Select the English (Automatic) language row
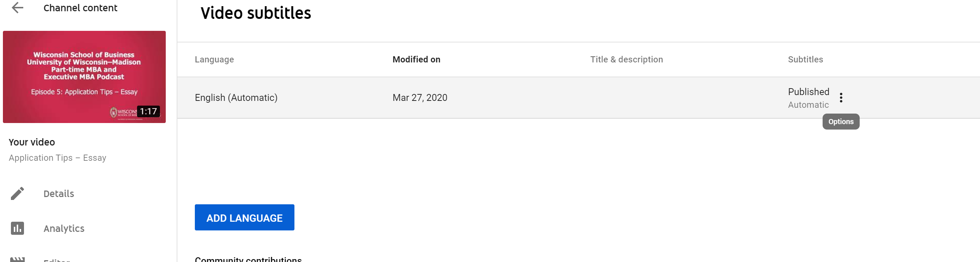The width and height of the screenshot is (980, 262). 236,98
